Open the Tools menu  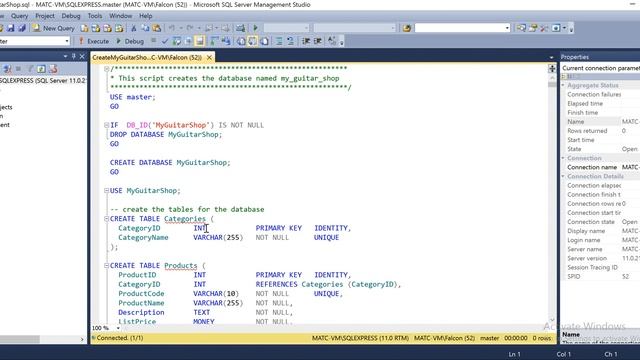click(x=95, y=16)
